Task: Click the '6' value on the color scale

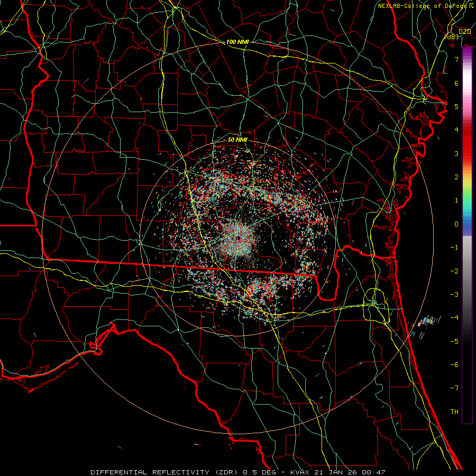Action: click(456, 83)
